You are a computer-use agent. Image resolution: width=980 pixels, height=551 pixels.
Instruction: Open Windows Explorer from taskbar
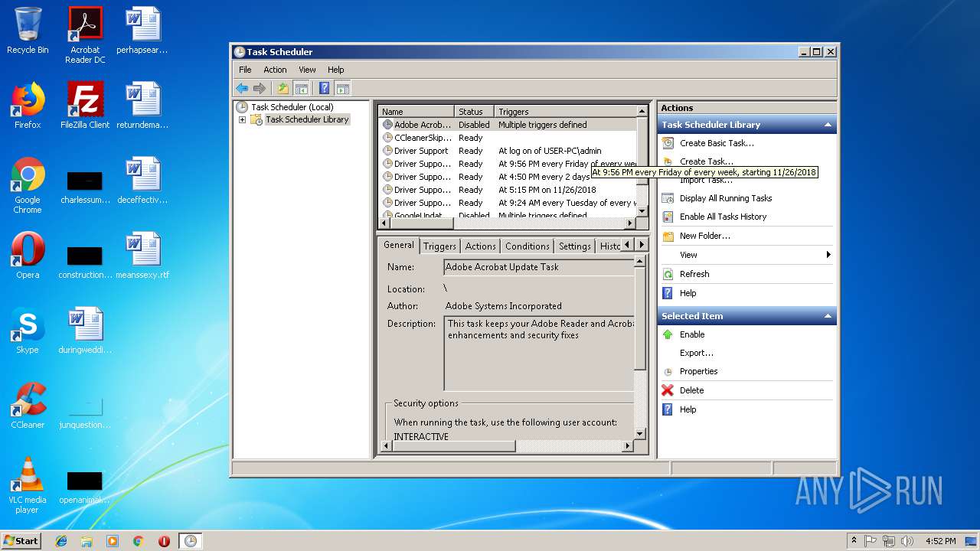[87, 541]
